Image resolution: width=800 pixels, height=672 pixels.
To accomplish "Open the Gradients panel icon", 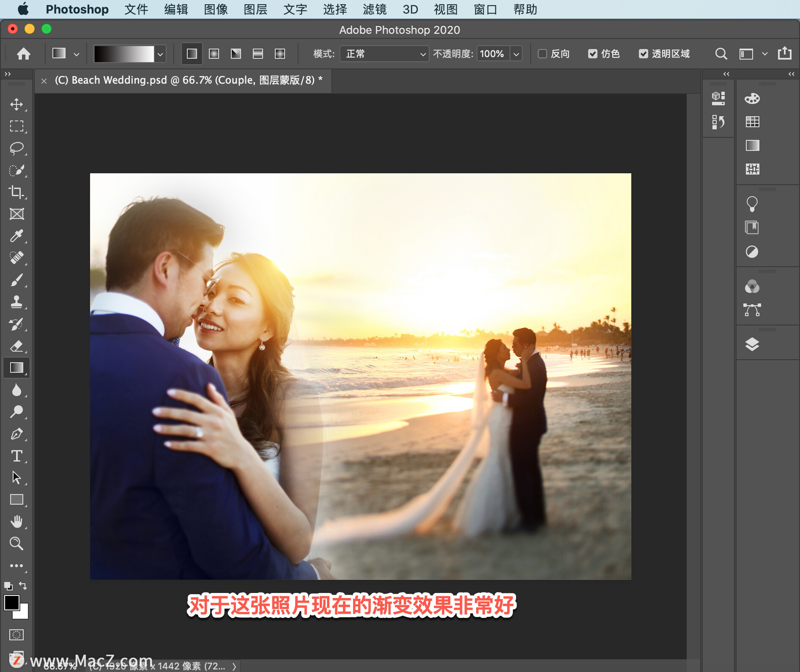I will click(x=752, y=145).
